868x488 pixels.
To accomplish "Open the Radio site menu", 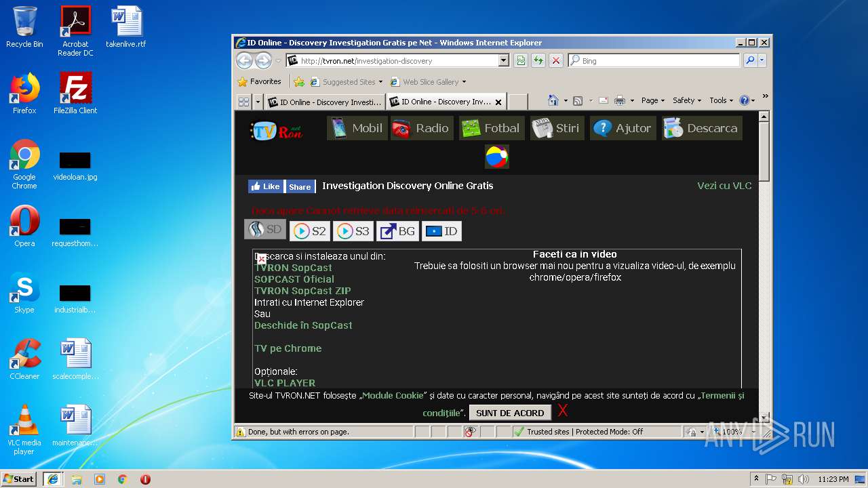I will pyautogui.click(x=420, y=128).
